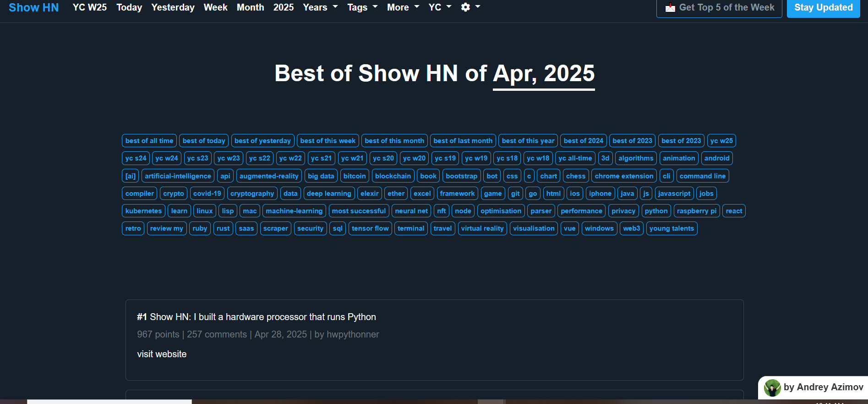Filter by the compiler tag

pyautogui.click(x=140, y=194)
